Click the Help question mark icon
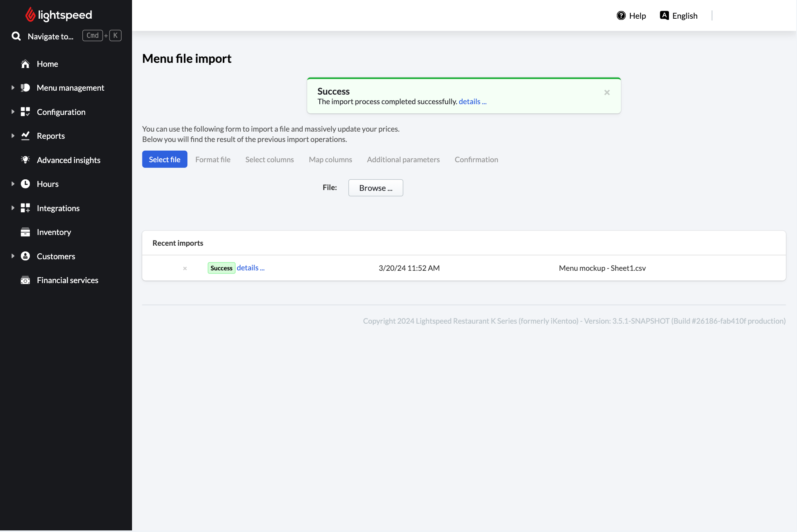This screenshot has height=532, width=797. tap(621, 16)
